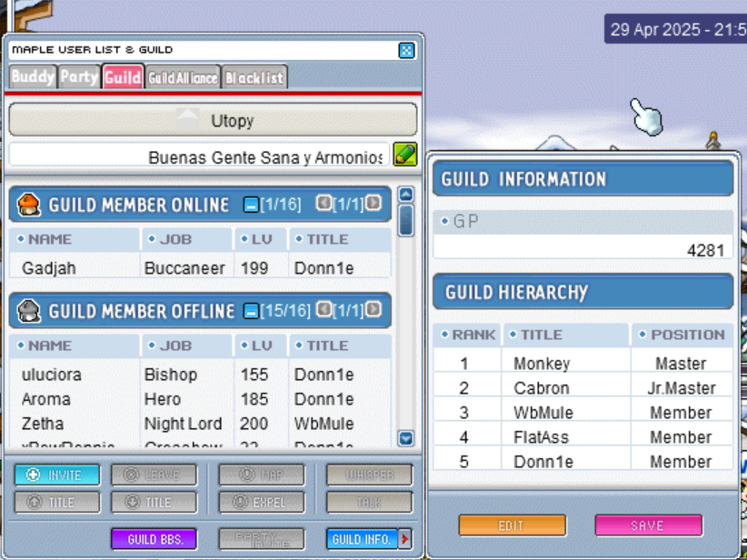Viewport: 747px width, 560px height.
Task: Toggle the Guild Info side panel arrow
Action: coord(405,539)
